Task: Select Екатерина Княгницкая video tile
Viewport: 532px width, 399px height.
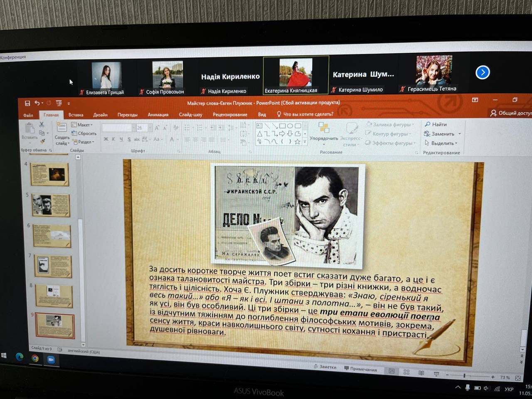Action: pyautogui.click(x=296, y=75)
